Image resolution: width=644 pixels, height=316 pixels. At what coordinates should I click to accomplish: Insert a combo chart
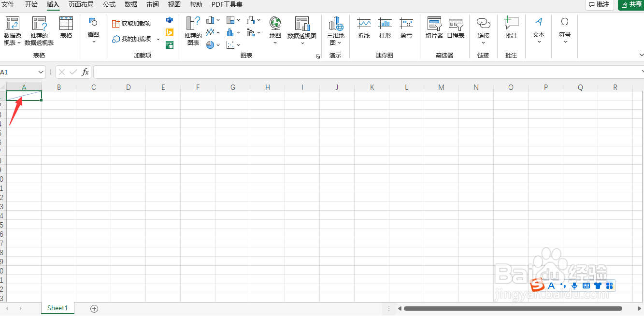(x=253, y=32)
